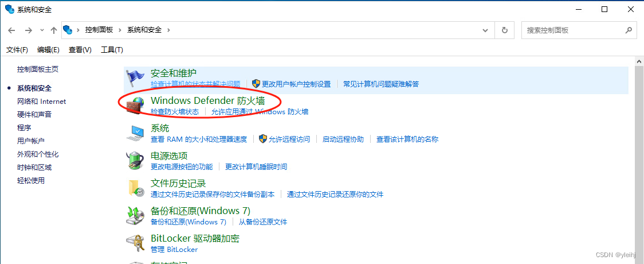Click 系统和安全 in the breadcrumb
This screenshot has height=264, width=644.
tap(144, 30)
